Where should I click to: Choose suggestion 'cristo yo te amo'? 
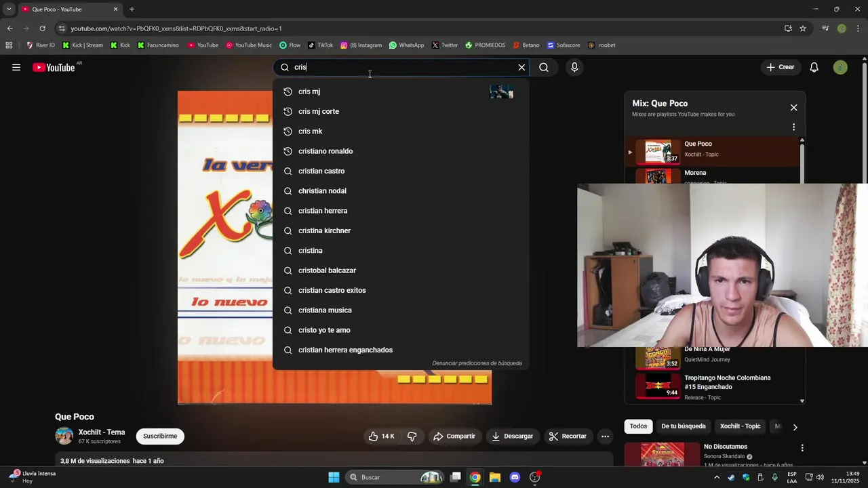401,330
